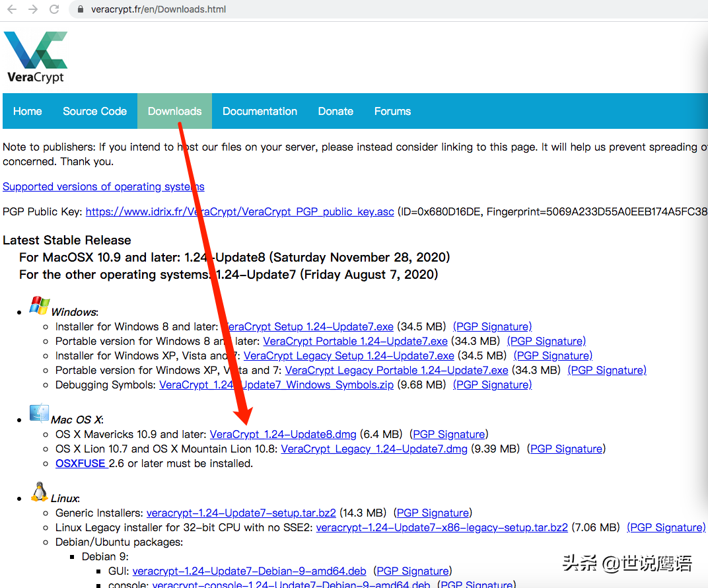Image resolution: width=708 pixels, height=588 pixels.
Task: Click the browser forward arrow
Action: click(x=33, y=10)
